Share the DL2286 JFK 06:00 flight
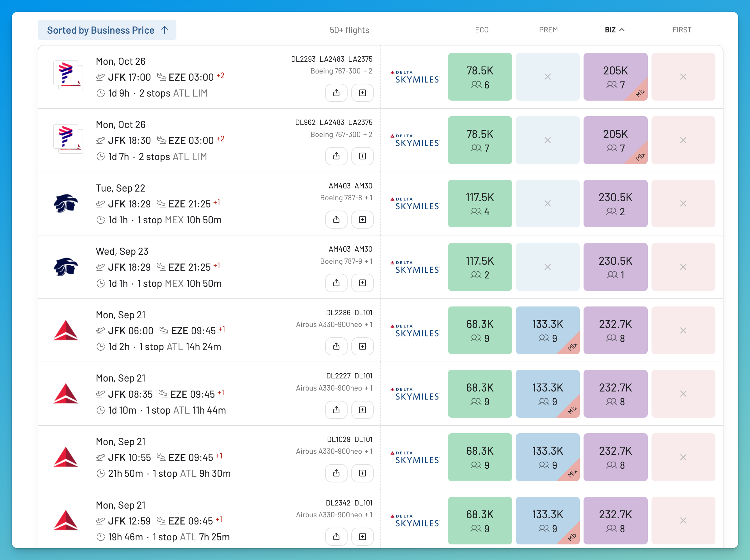 (x=336, y=346)
